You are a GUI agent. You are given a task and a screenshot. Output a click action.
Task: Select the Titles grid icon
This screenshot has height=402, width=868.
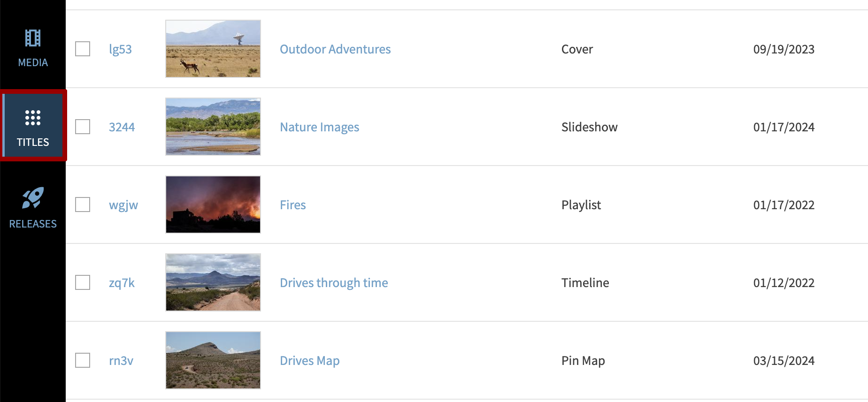[x=33, y=118]
